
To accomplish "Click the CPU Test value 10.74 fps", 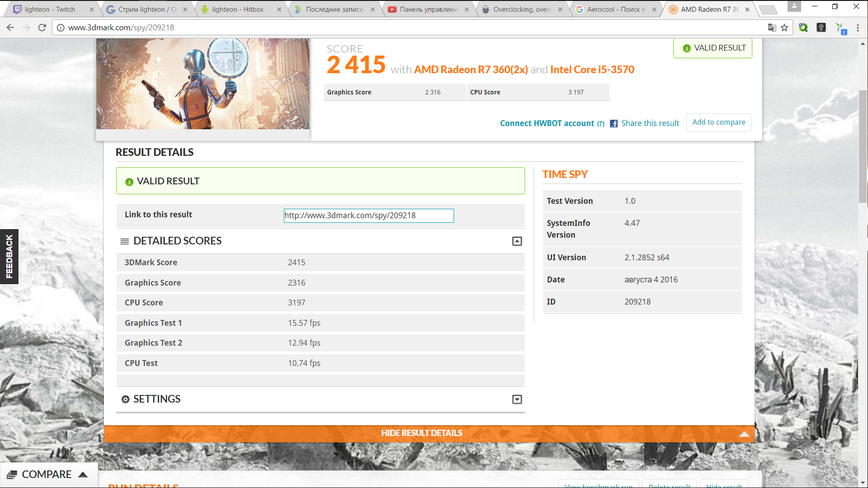I will click(x=304, y=363).
